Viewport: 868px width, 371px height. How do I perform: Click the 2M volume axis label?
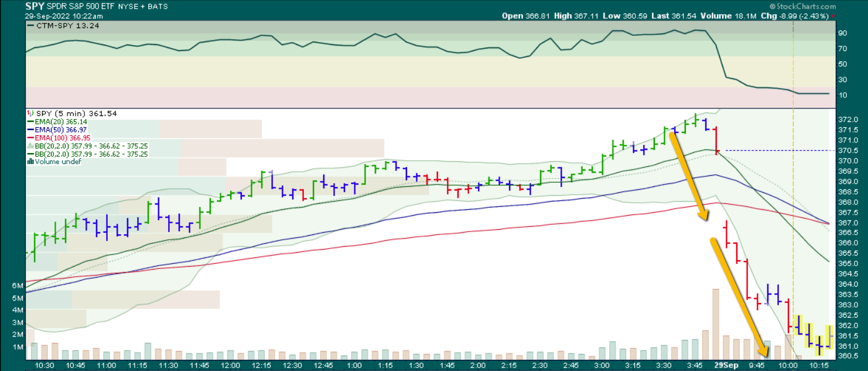pyautogui.click(x=18, y=335)
